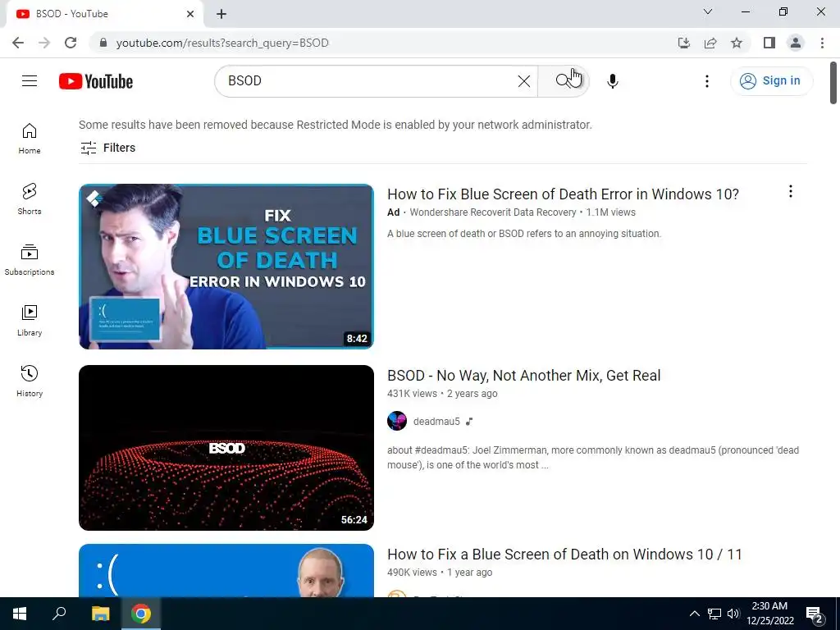Reload the page with refresh icon

71,43
